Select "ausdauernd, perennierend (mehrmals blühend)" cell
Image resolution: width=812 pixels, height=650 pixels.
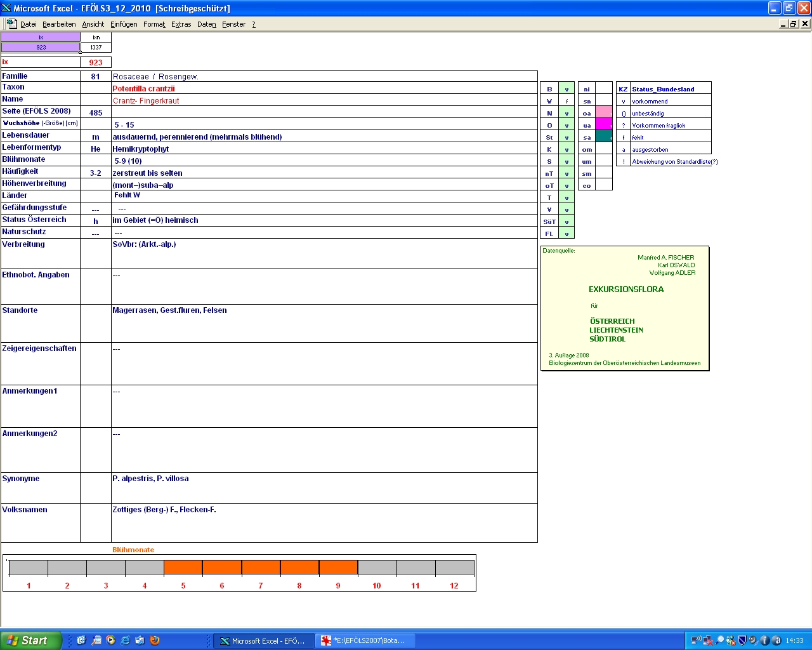[324, 136]
